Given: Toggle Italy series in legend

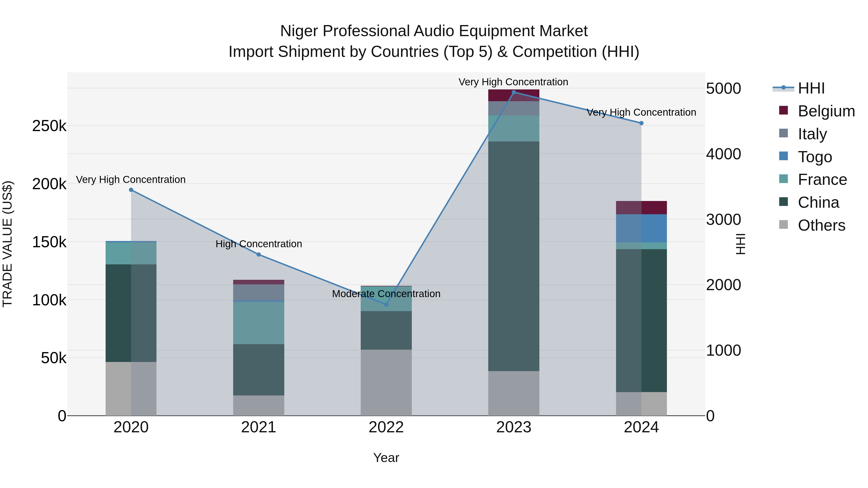Looking at the screenshot, I should [x=803, y=134].
